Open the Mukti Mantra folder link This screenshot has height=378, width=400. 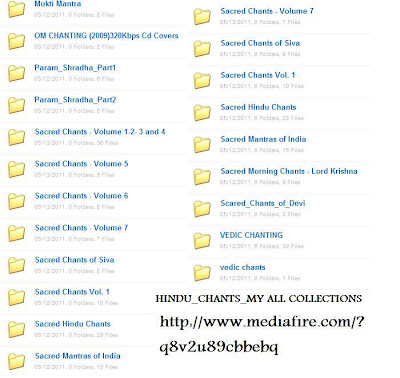[58, 4]
